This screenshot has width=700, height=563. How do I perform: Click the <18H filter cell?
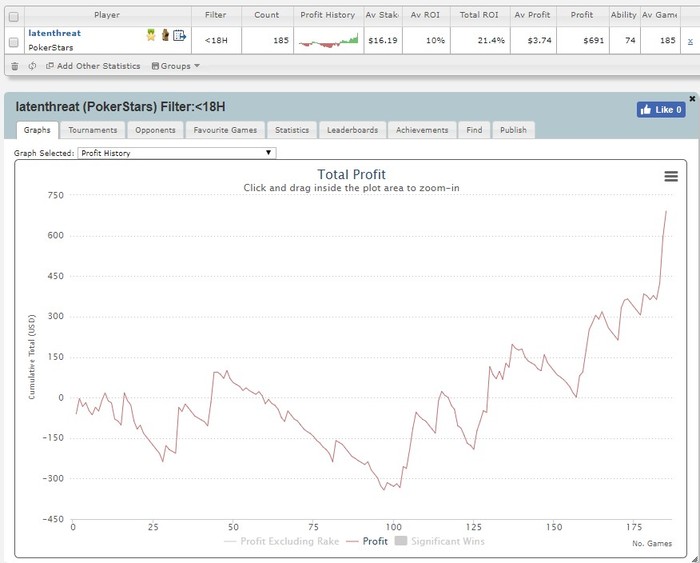[216, 41]
